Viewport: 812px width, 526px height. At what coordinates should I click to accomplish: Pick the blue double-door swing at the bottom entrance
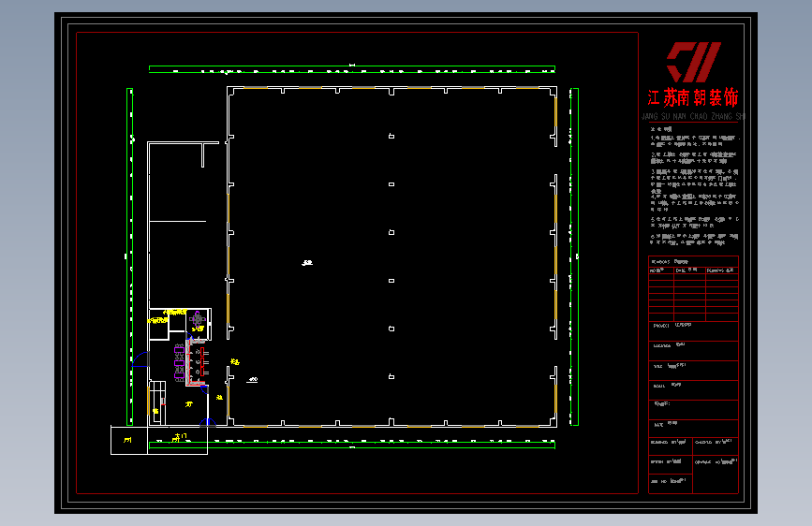[x=208, y=422]
